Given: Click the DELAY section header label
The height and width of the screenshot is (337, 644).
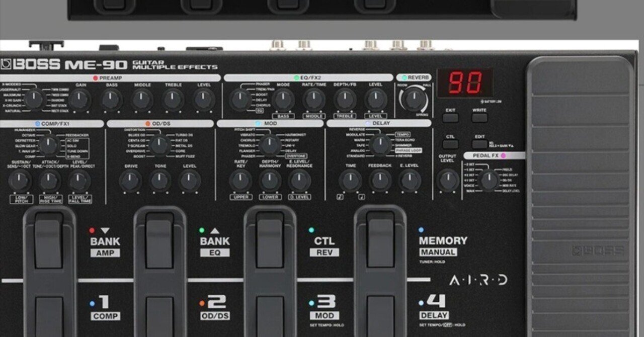Looking at the screenshot, I should pyautogui.click(x=379, y=123).
